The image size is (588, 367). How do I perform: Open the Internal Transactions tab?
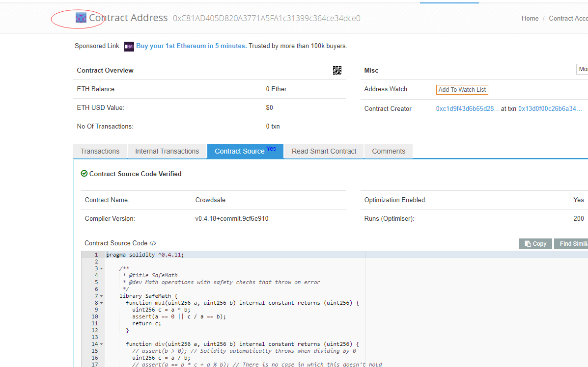pos(167,151)
